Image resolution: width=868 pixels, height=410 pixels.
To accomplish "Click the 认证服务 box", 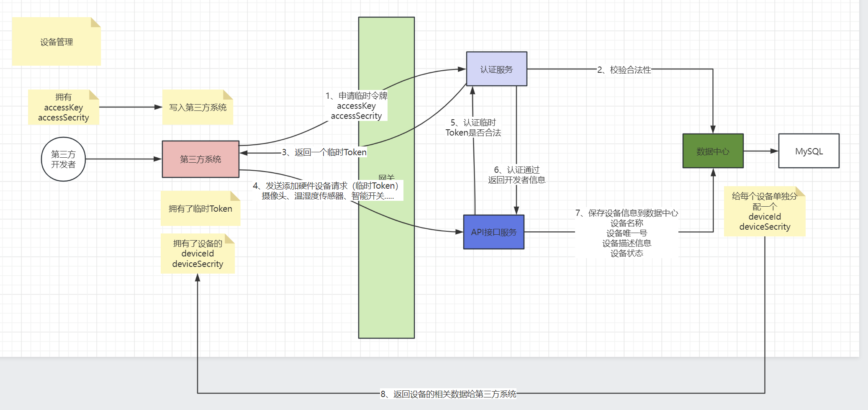I will [x=497, y=69].
